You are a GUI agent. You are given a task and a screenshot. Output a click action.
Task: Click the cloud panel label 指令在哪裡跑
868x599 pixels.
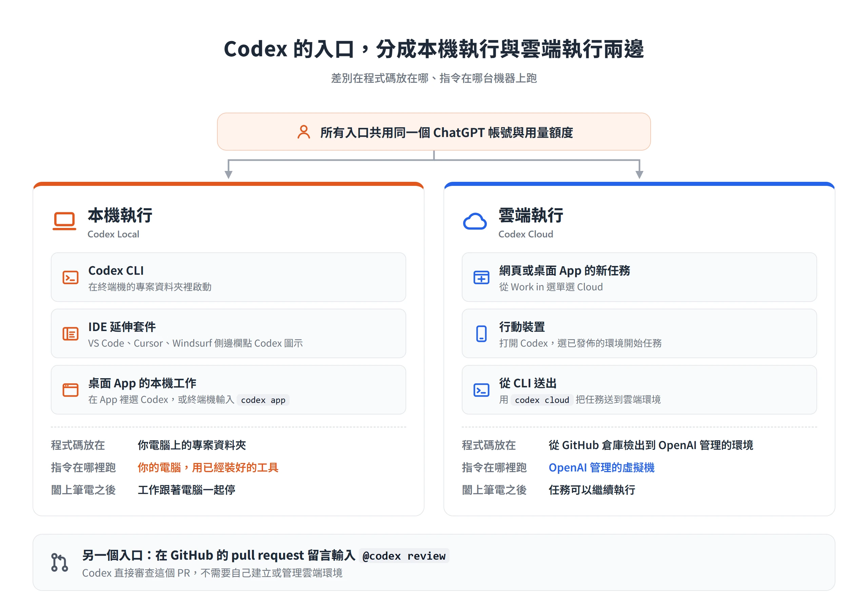pos(494,468)
